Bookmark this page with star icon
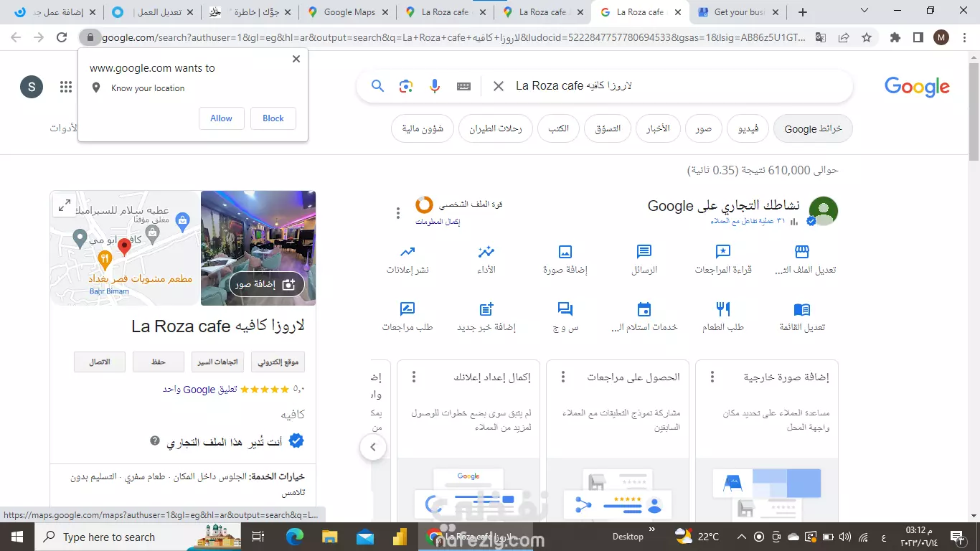 tap(867, 37)
